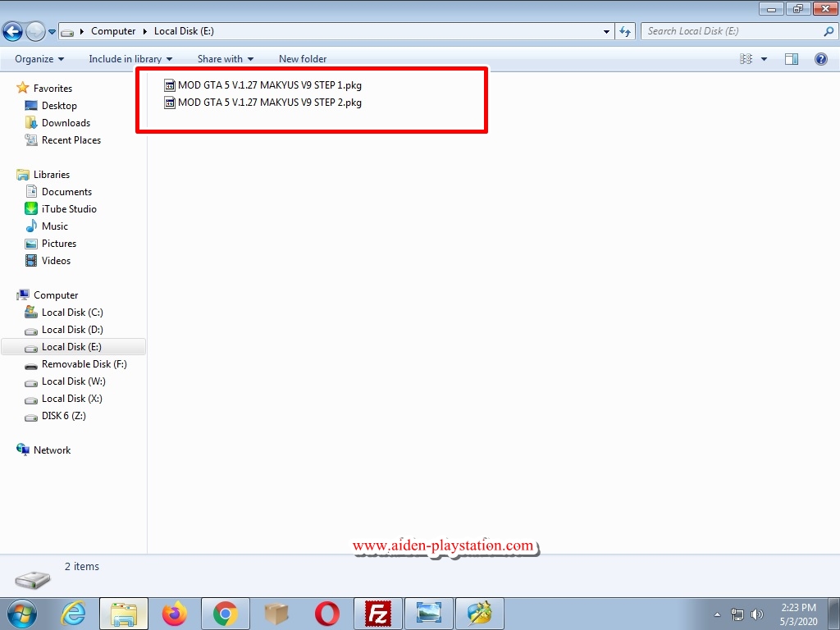Screen dimensions: 840x630
Task: Open the picture viewer taskbar icon
Action: (x=428, y=614)
